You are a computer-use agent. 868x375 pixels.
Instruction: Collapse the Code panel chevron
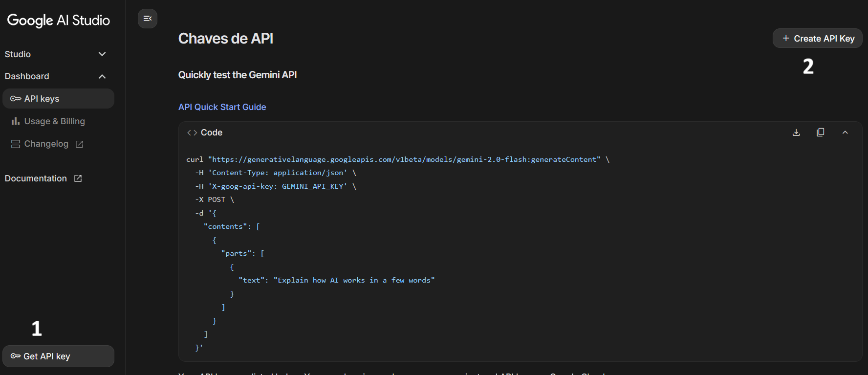pos(845,132)
